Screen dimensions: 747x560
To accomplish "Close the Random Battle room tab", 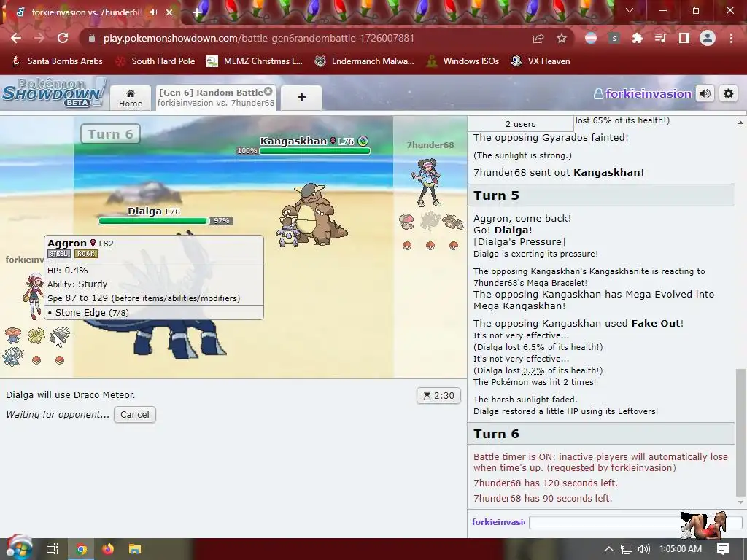I will (x=268, y=91).
